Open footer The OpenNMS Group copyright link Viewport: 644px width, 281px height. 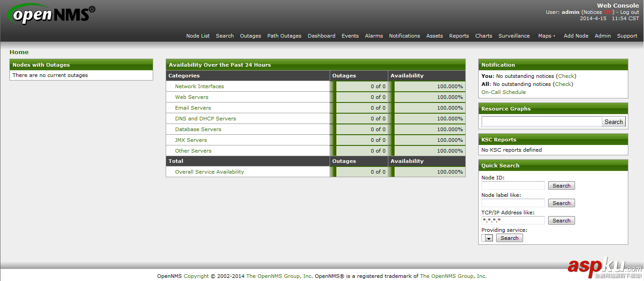click(279, 276)
